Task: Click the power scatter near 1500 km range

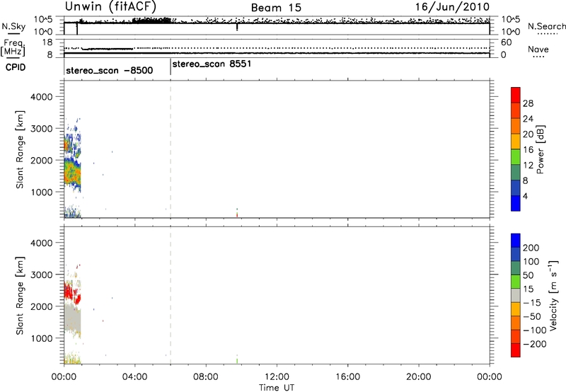Action: [72, 173]
